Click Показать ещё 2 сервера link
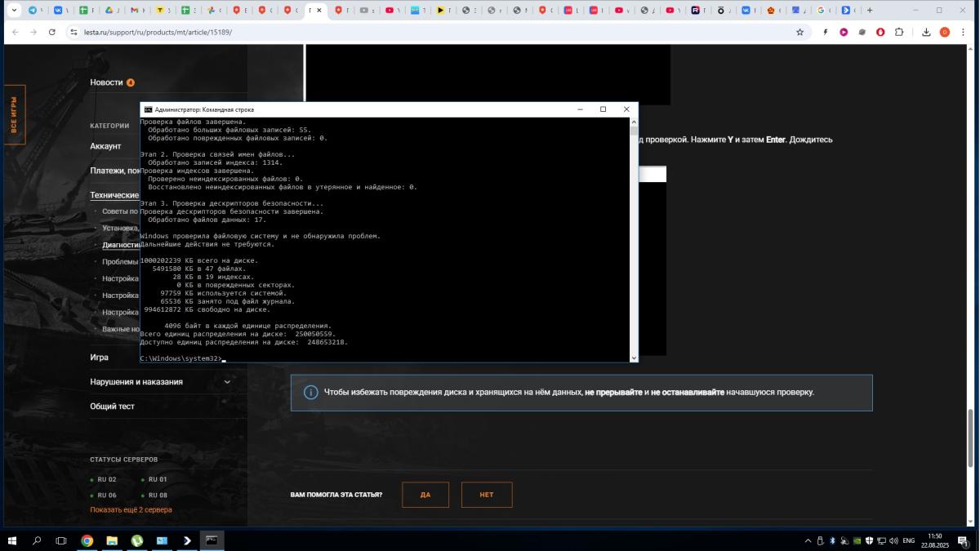Screen dimensions: 980x551 [x=131, y=510]
